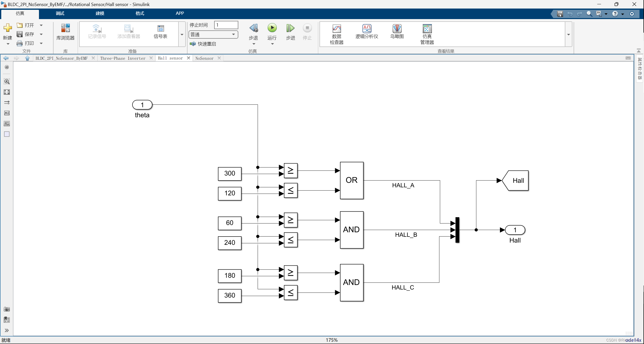Screen dimensions: 644x344
Task: Click the New model icon
Action: point(8,28)
